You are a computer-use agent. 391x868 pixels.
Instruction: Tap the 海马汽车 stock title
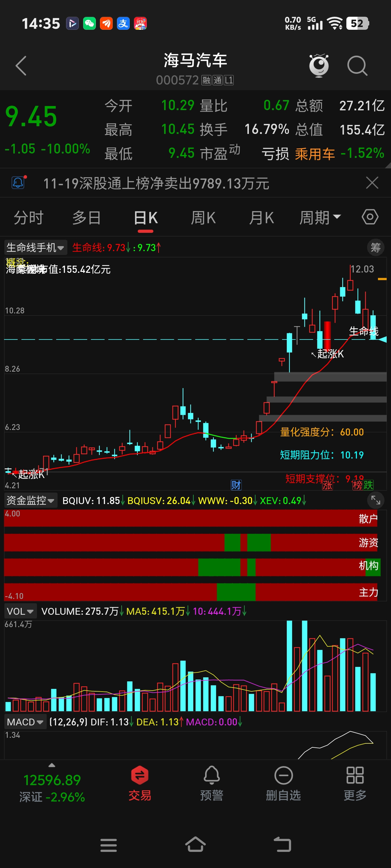point(195,61)
